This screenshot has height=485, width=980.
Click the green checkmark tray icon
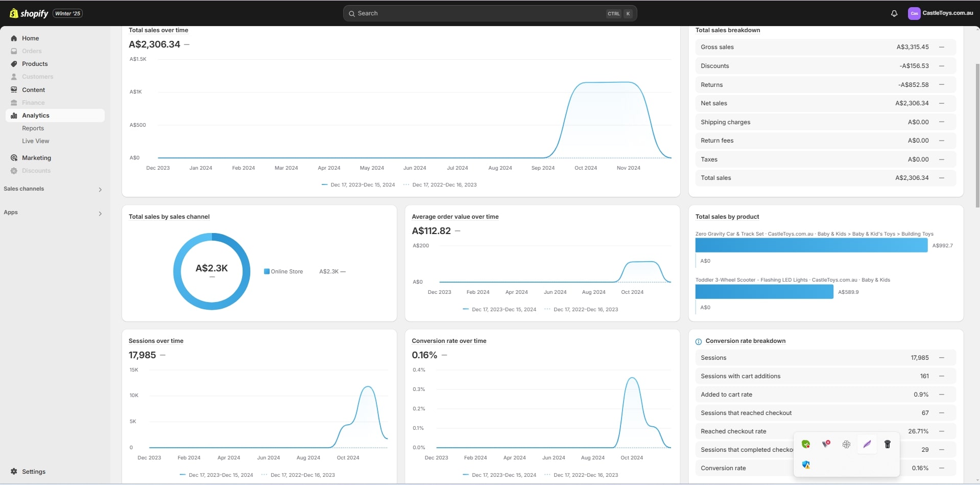806,444
